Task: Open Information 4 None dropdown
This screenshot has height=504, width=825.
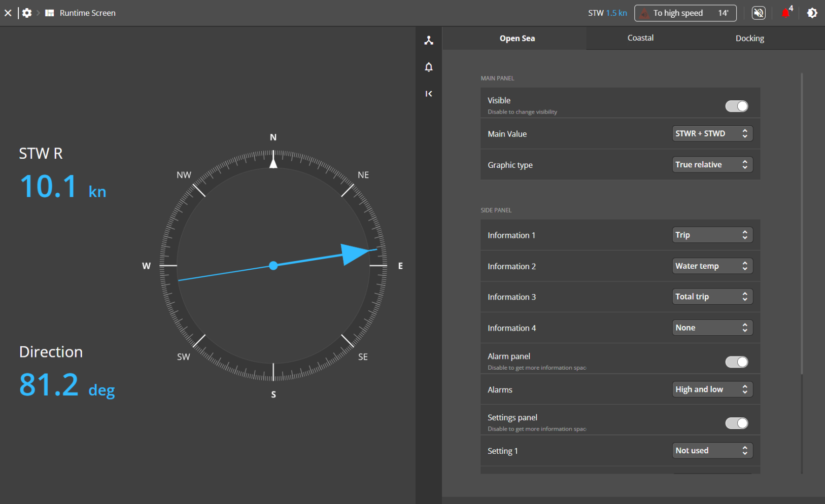Action: click(x=712, y=328)
